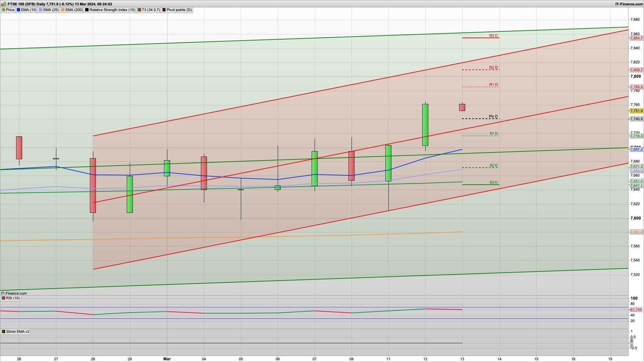644x362 pixels.
Task: Click the 7,716.3 price axis tag
Action: tap(636, 136)
